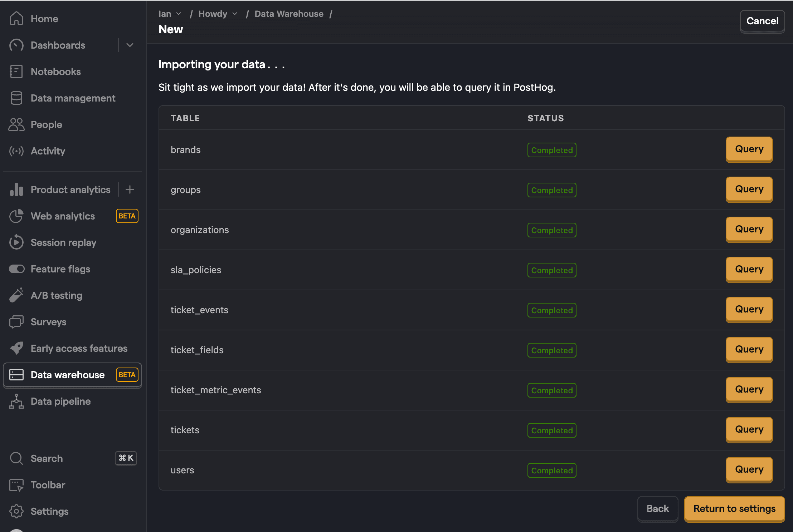The image size is (793, 532).
Task: Open the Howdy project dropdown in breadcrumb
Action: click(218, 14)
